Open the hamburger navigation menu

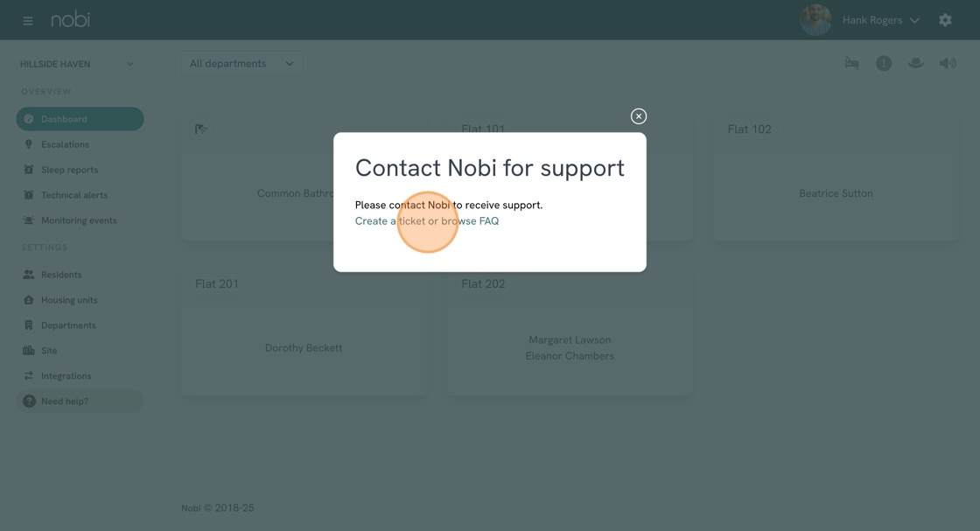coord(28,20)
